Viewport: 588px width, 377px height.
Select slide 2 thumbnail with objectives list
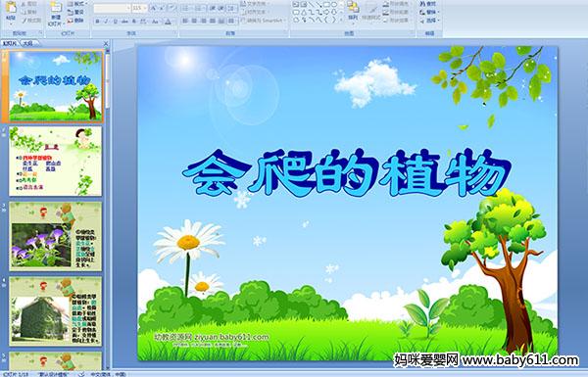coord(56,162)
